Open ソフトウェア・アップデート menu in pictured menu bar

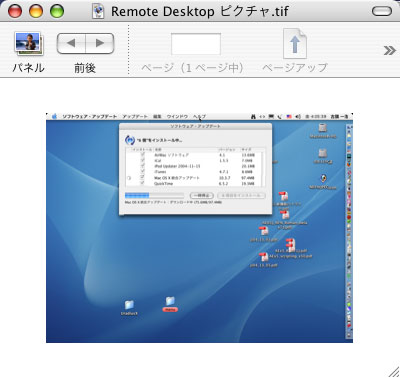click(90, 117)
